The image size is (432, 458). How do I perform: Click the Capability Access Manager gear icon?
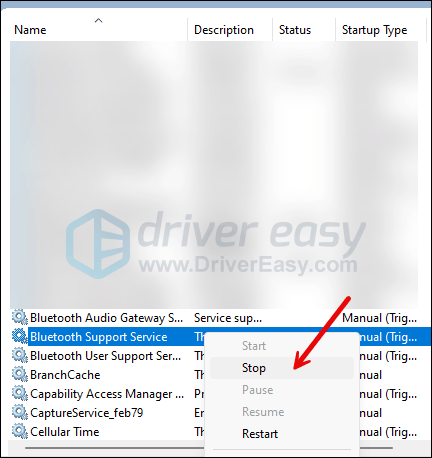pyautogui.click(x=20, y=393)
